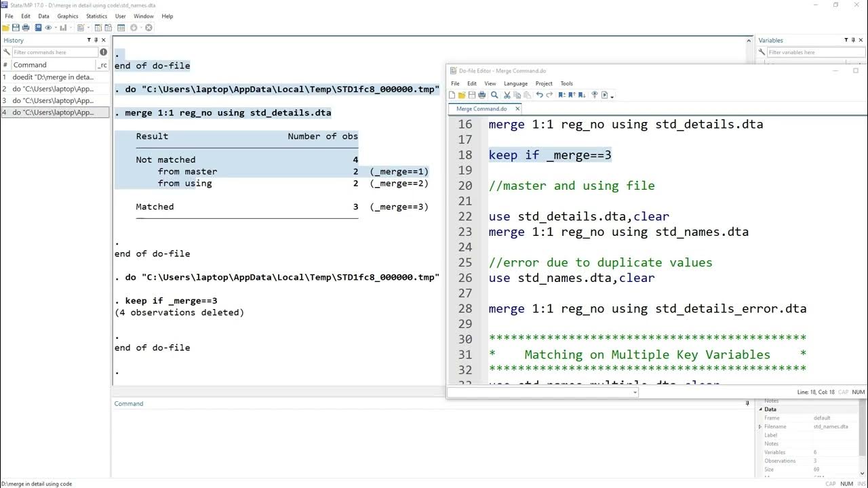Viewport: 868px width, 488px height.
Task: Click the Break button in main toolbar
Action: [x=149, y=28]
